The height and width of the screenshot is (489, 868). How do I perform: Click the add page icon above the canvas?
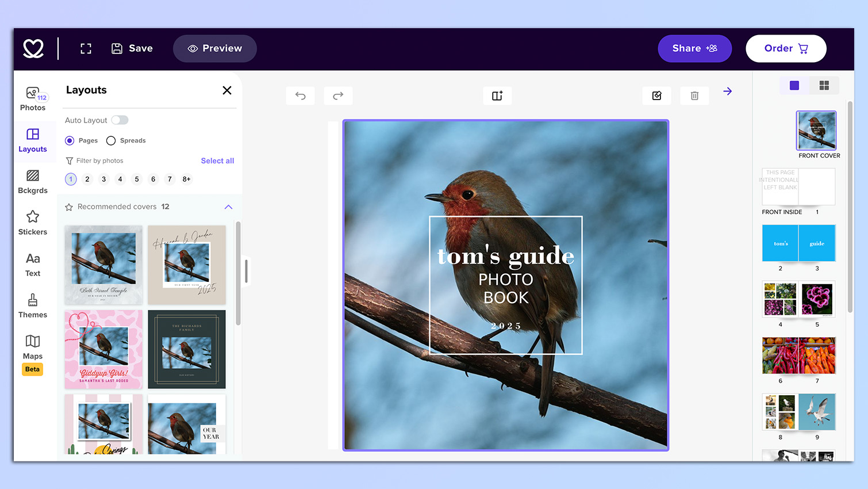click(x=497, y=95)
